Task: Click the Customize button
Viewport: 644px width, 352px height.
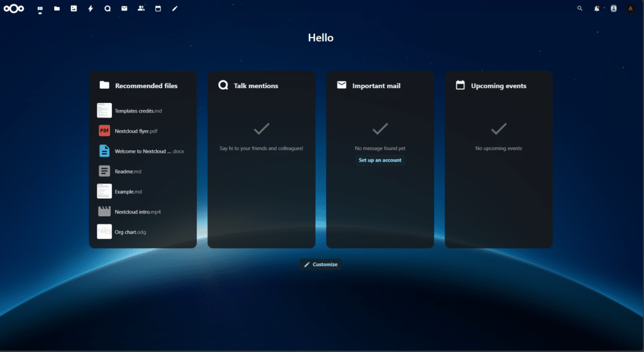Action: (x=321, y=264)
